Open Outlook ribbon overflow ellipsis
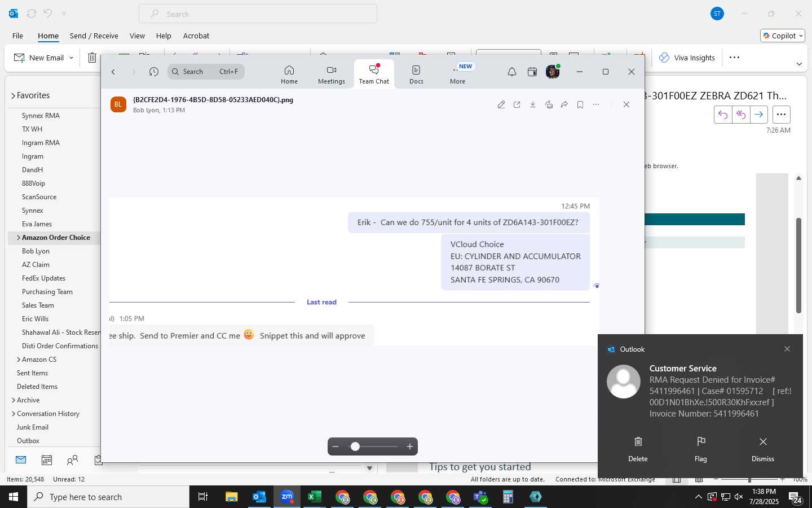Viewport: 812px width, 508px height. (734, 58)
